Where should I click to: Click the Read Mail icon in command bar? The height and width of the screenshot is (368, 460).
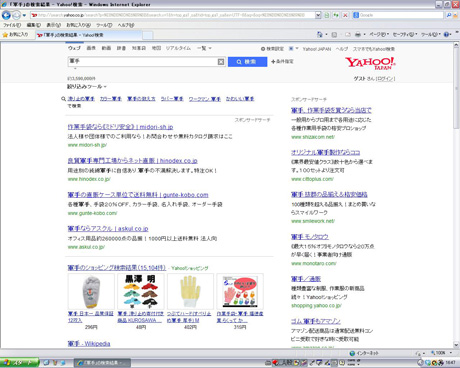pos(348,34)
